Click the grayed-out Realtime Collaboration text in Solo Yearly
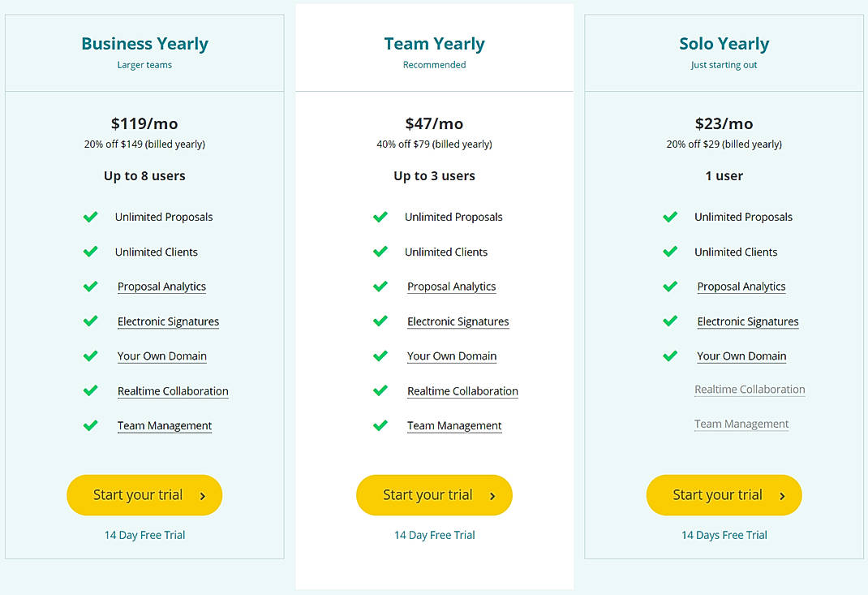Screen dimensions: 868x595 pyautogui.click(x=750, y=389)
